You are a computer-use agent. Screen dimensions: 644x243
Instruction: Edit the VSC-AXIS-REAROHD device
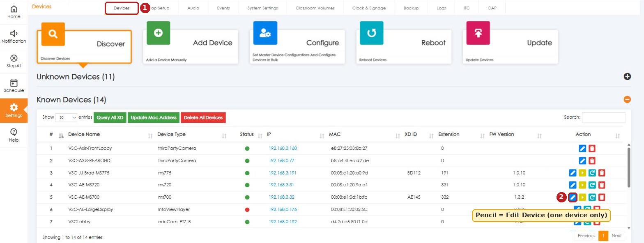(x=582, y=161)
